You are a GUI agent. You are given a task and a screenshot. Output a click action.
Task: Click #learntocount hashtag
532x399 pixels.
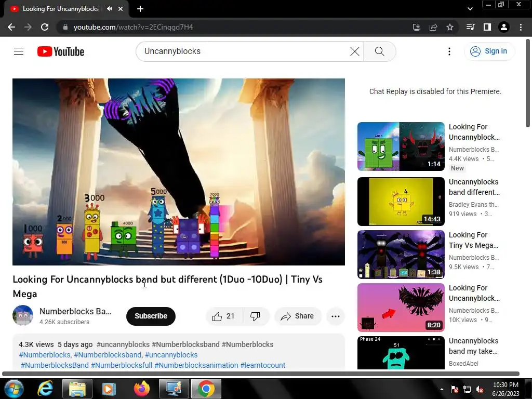pos(262,365)
